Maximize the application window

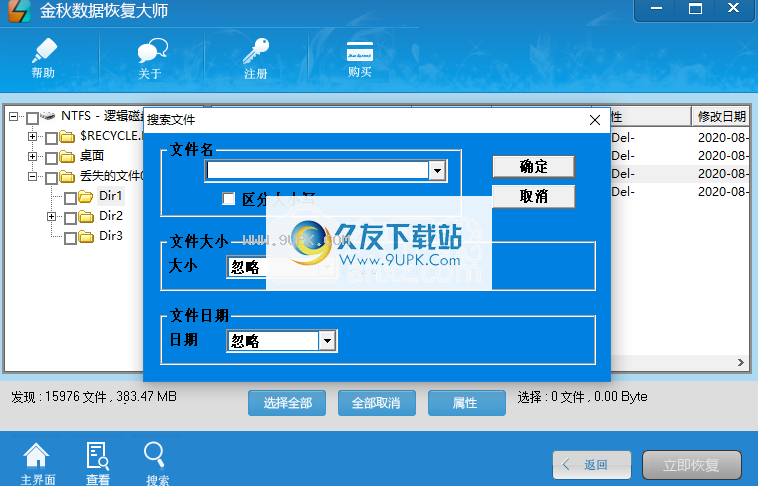click(x=695, y=9)
